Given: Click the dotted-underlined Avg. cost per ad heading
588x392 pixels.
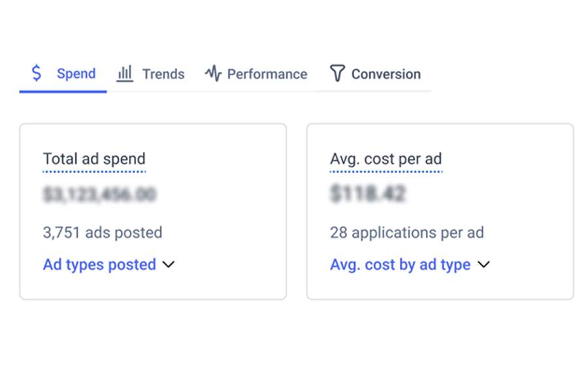Looking at the screenshot, I should [x=385, y=159].
